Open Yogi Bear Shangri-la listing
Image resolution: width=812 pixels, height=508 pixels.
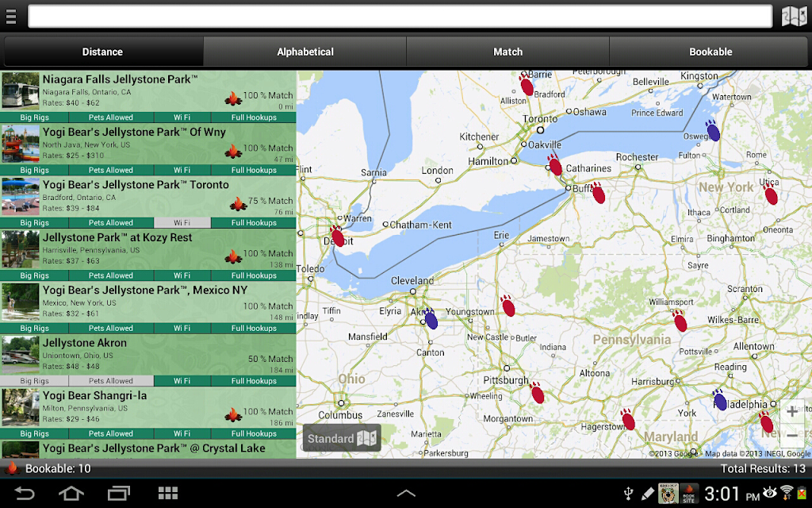148,407
